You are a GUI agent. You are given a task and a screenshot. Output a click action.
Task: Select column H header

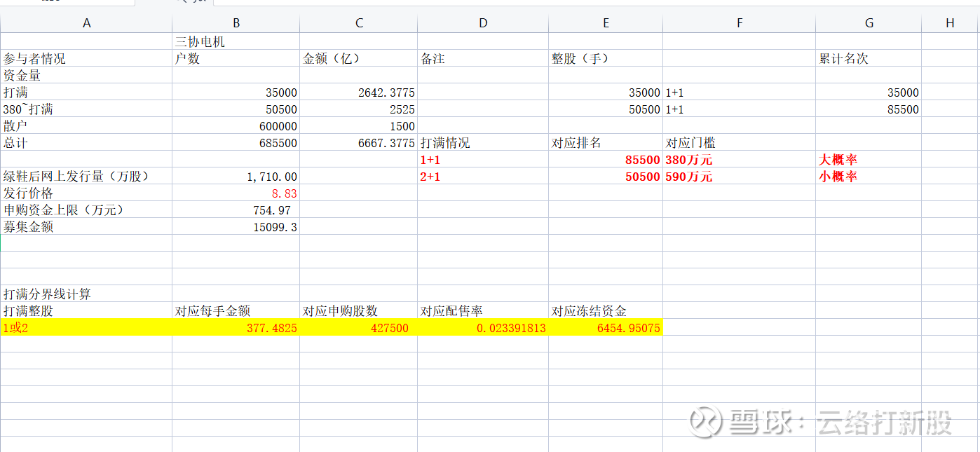coord(950,23)
